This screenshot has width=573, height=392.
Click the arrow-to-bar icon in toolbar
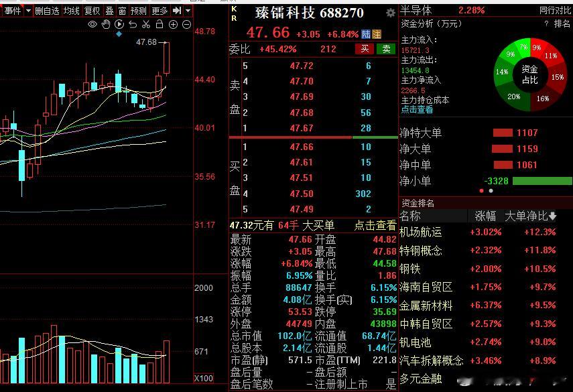tap(177, 11)
